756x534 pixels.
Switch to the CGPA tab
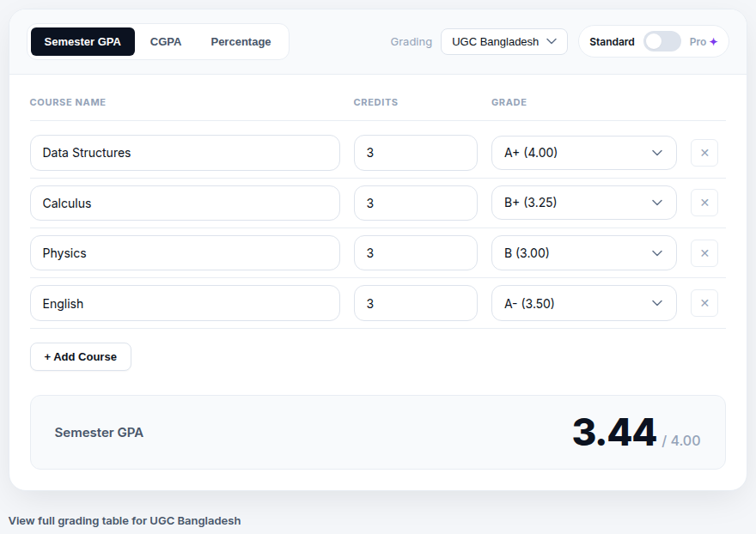point(166,42)
